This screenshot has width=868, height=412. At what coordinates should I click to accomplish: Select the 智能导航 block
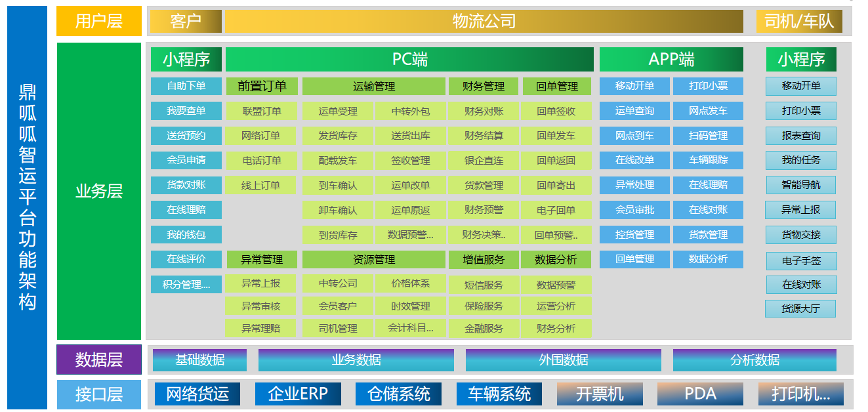pyautogui.click(x=800, y=185)
